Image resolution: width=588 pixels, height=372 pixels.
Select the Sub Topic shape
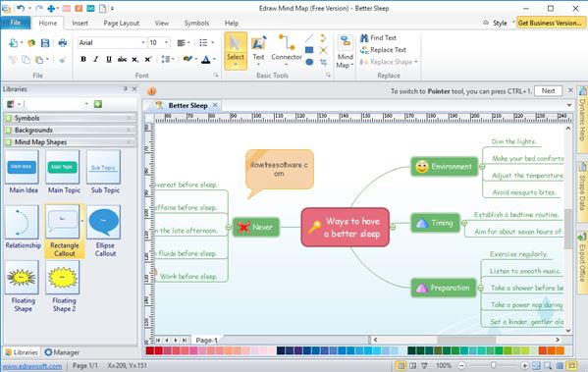(104, 173)
